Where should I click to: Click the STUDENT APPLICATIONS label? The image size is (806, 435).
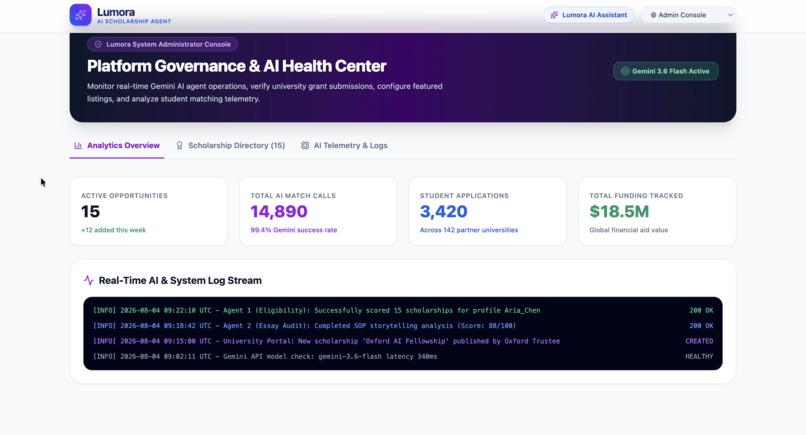pyautogui.click(x=464, y=195)
